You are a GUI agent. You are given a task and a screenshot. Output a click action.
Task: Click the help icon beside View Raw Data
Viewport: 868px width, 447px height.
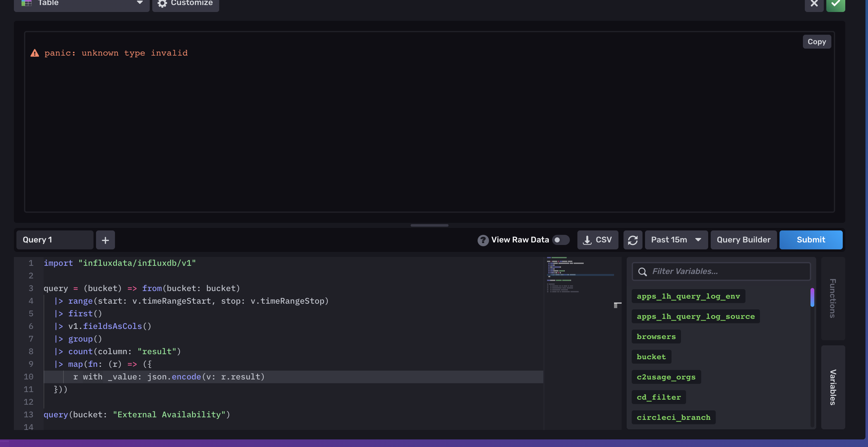483,240
